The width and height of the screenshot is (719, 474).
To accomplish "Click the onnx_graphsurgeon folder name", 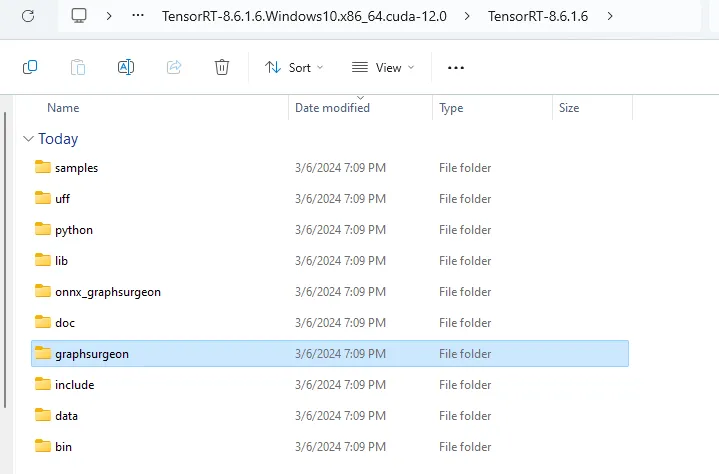I will click(108, 292).
